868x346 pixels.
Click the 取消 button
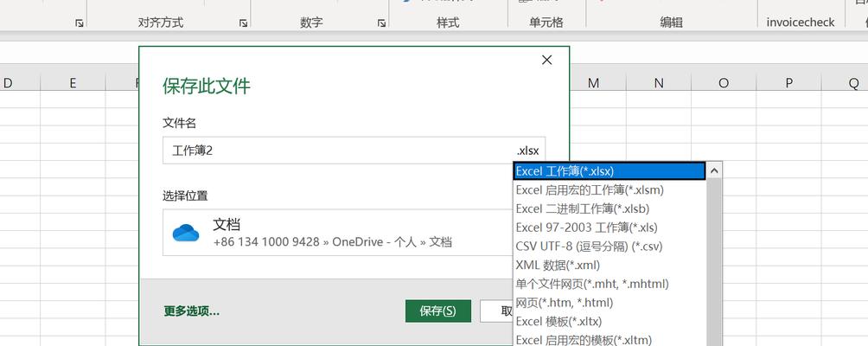coord(497,311)
